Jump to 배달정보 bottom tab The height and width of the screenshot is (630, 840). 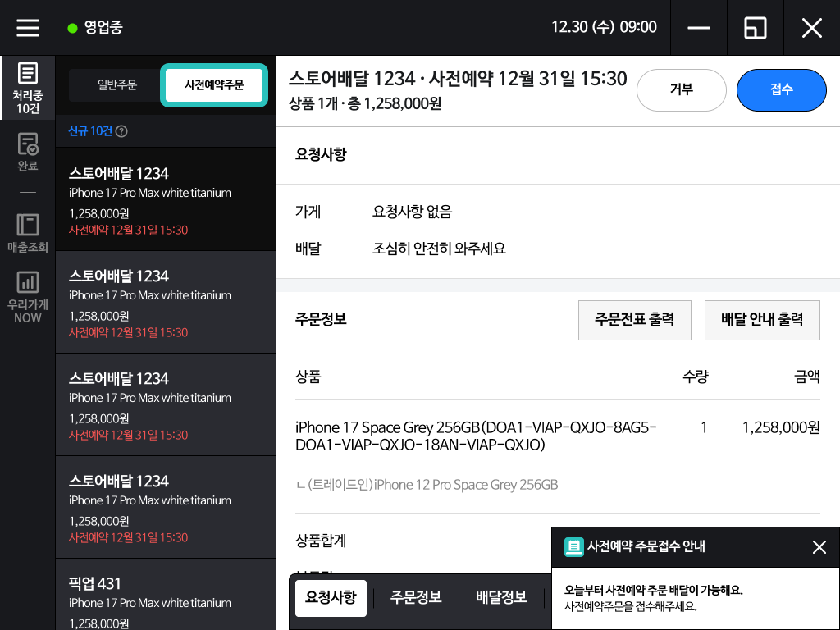[501, 598]
